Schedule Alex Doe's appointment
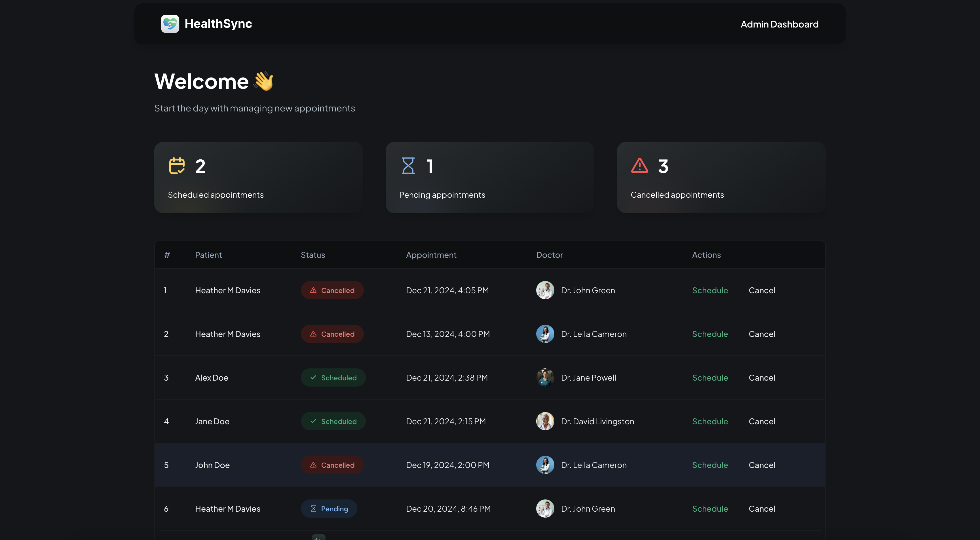Image resolution: width=980 pixels, height=540 pixels. pos(710,377)
